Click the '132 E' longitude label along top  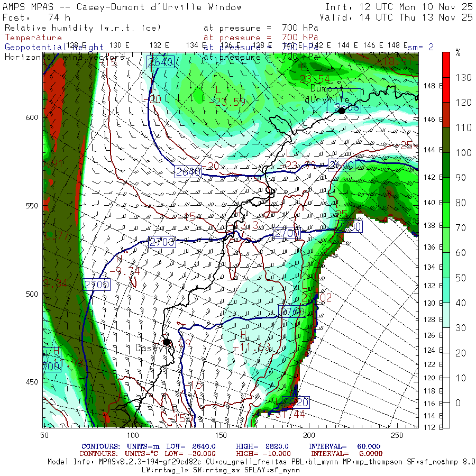pyautogui.click(x=159, y=45)
